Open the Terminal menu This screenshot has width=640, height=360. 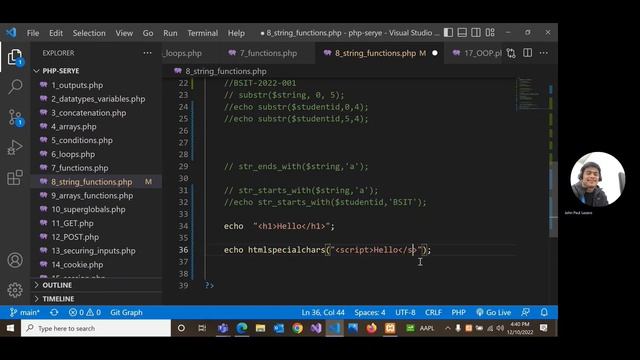click(202, 33)
